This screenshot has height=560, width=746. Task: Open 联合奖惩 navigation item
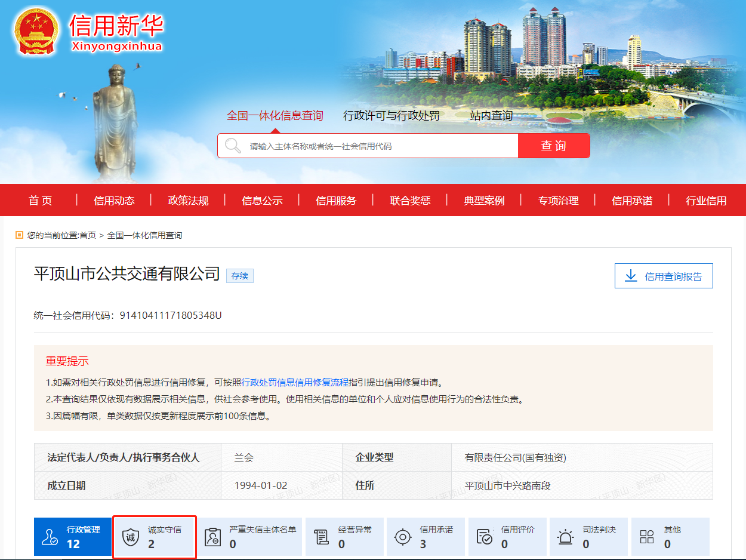[x=410, y=201]
